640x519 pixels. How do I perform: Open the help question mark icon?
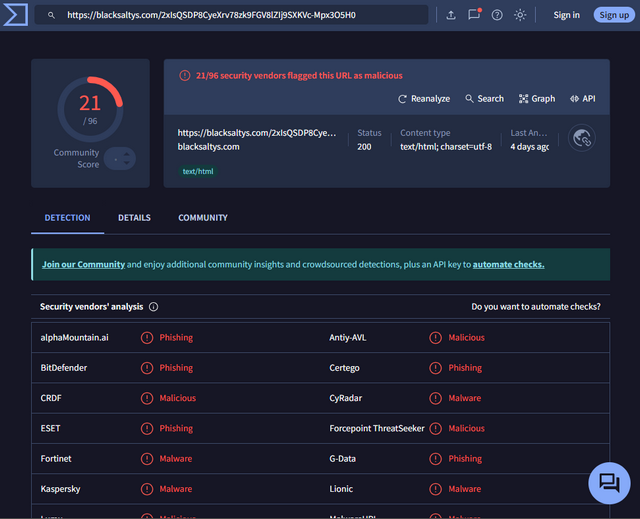497,15
